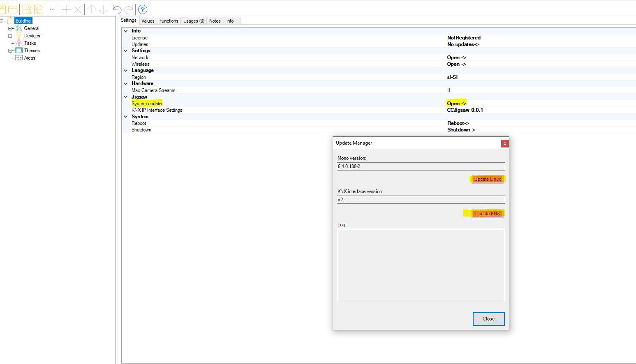Image resolution: width=636 pixels, height=364 pixels.
Task: Expand the General tree node
Action: (x=10, y=28)
